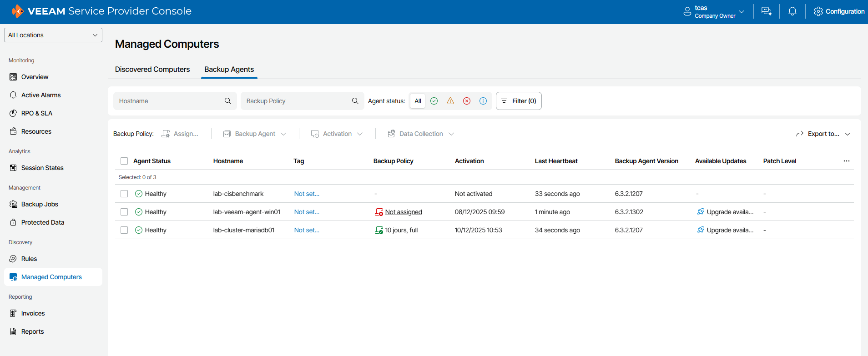Switch to the Discovered Computers tab
The width and height of the screenshot is (868, 356).
pyautogui.click(x=152, y=69)
